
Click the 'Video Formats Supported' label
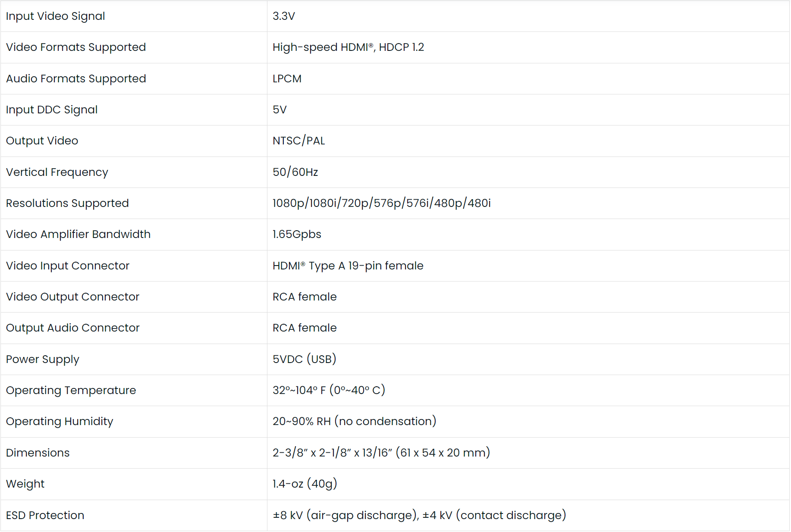coord(76,47)
